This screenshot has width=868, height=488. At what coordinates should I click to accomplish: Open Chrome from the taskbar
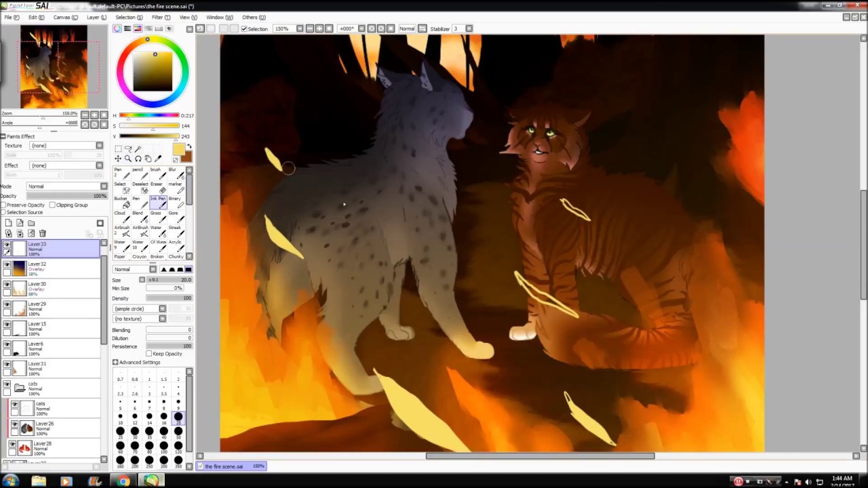pyautogui.click(x=123, y=481)
